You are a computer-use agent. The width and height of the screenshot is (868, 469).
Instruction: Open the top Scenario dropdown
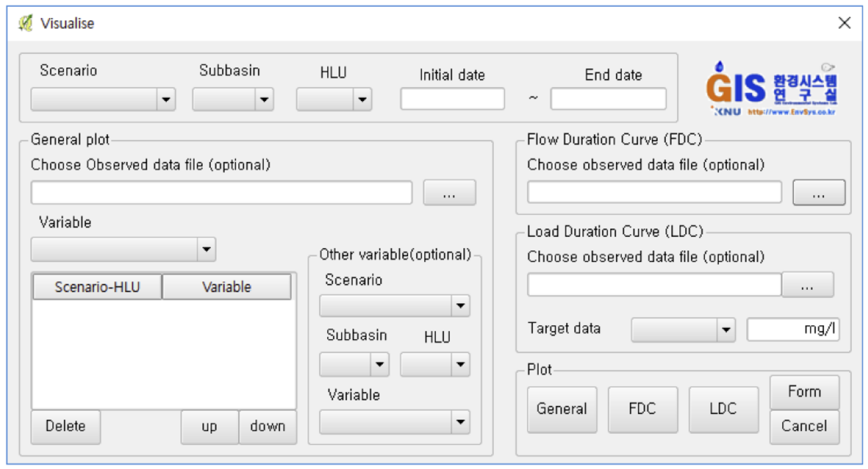[x=103, y=99]
